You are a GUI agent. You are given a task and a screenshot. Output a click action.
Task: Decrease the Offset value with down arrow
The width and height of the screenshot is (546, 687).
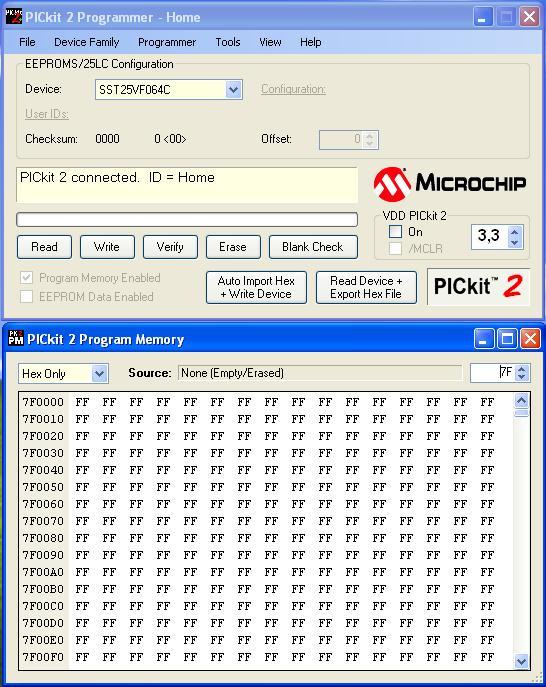(370, 144)
